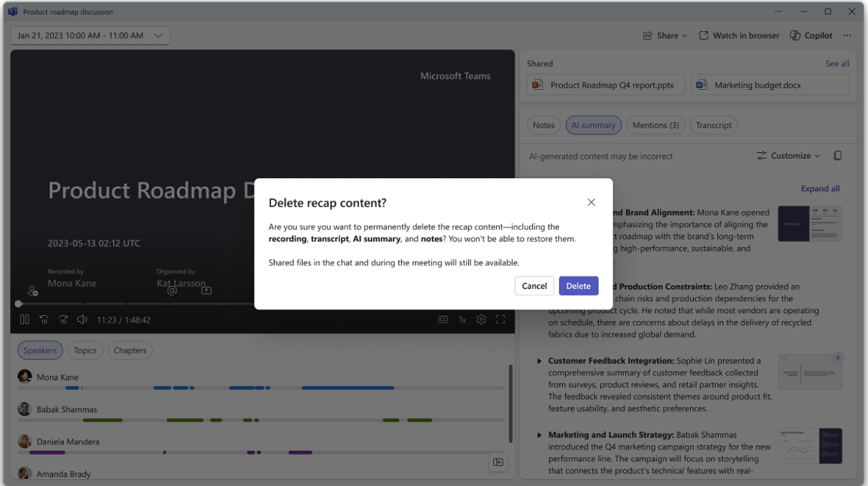This screenshot has height=486, width=868.
Task: Open the meeting date dropdown
Action: click(90, 35)
